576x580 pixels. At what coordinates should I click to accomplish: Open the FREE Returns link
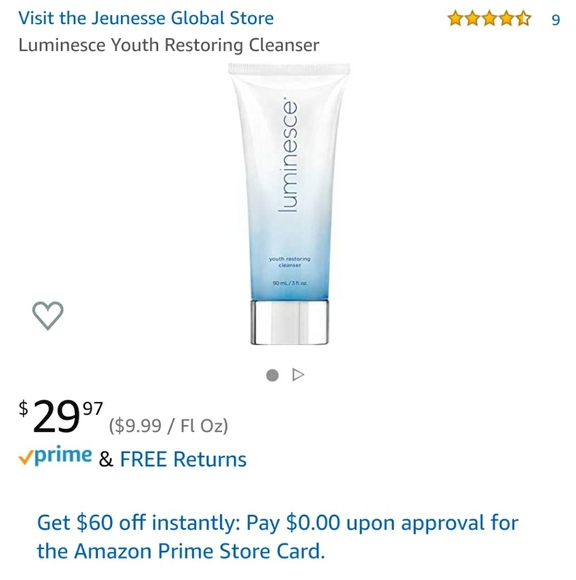coord(183,459)
